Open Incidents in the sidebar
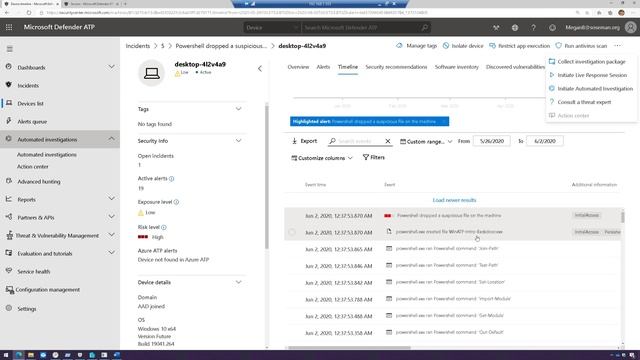This screenshot has height=360, width=640. point(28,85)
